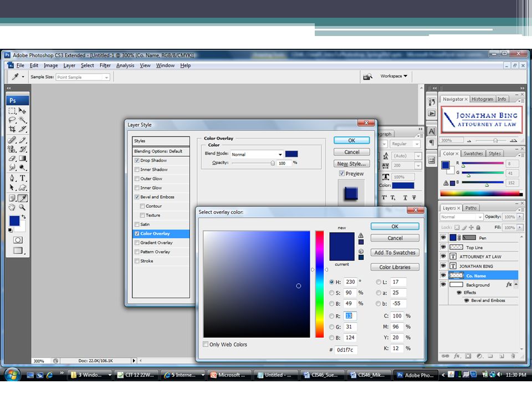Image resolution: width=532 pixels, height=399 pixels.
Task: Open the Filter menu
Action: (x=105, y=65)
